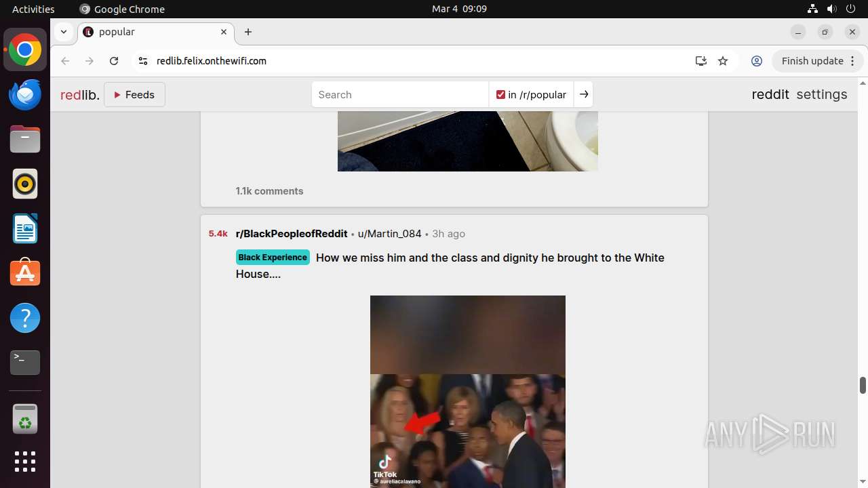The image size is (868, 488).
Task: Click the page vertical scrollbar thumb
Action: 863,385
